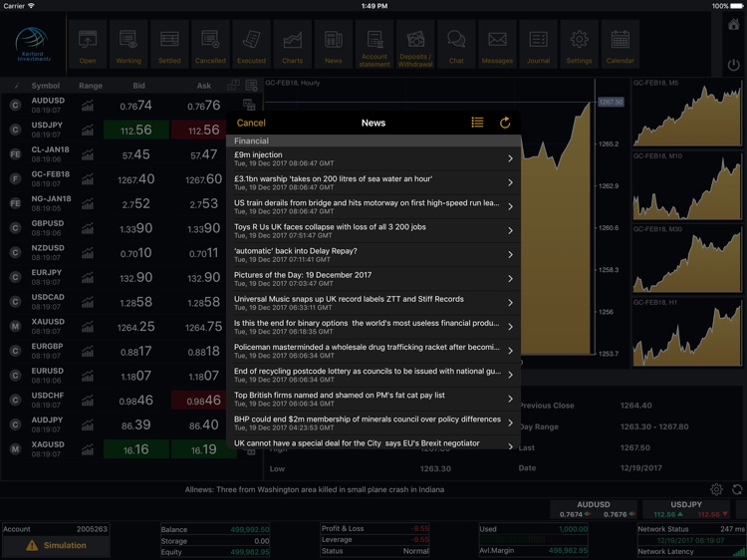Select the GC-FEB18 H1 chart thumbnail
Screen dimensions: 747x560
687,333
